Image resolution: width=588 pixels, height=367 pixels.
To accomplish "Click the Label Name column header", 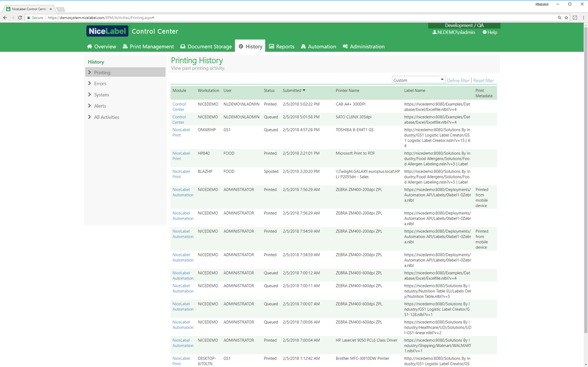I will 415,90.
